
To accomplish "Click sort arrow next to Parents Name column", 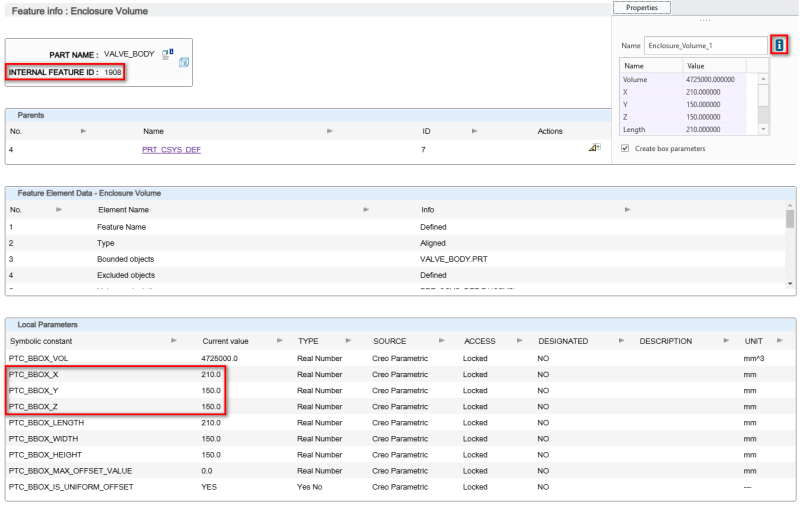I will click(329, 131).
